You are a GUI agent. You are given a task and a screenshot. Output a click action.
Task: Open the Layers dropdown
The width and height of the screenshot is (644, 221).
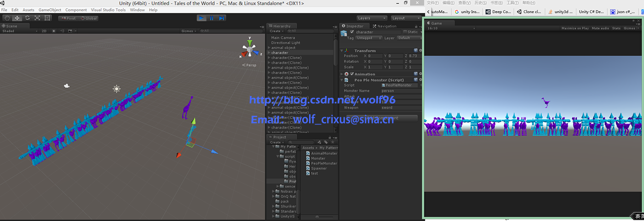pos(372,18)
